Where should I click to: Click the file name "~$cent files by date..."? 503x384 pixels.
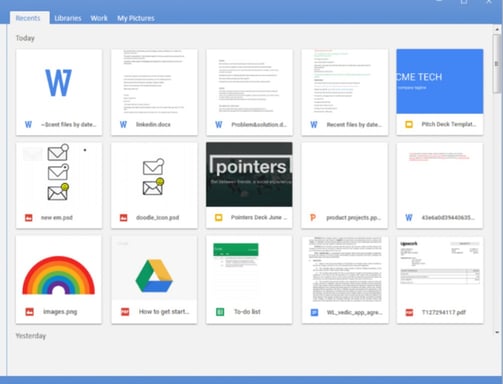click(x=68, y=125)
